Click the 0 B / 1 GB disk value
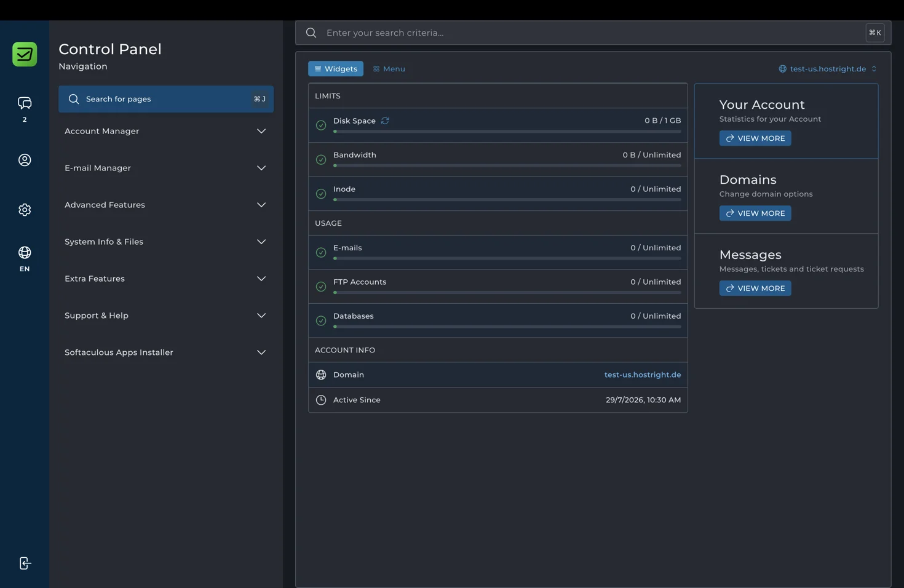 662,121
